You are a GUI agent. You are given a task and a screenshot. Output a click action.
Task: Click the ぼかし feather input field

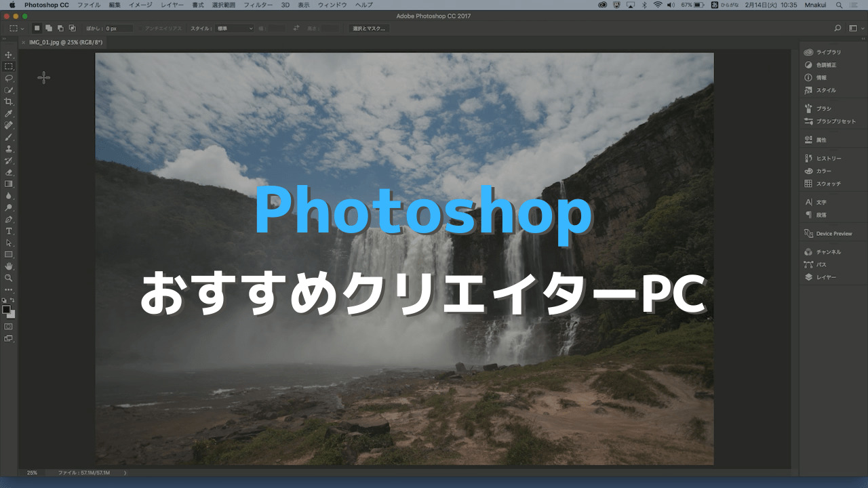(119, 28)
